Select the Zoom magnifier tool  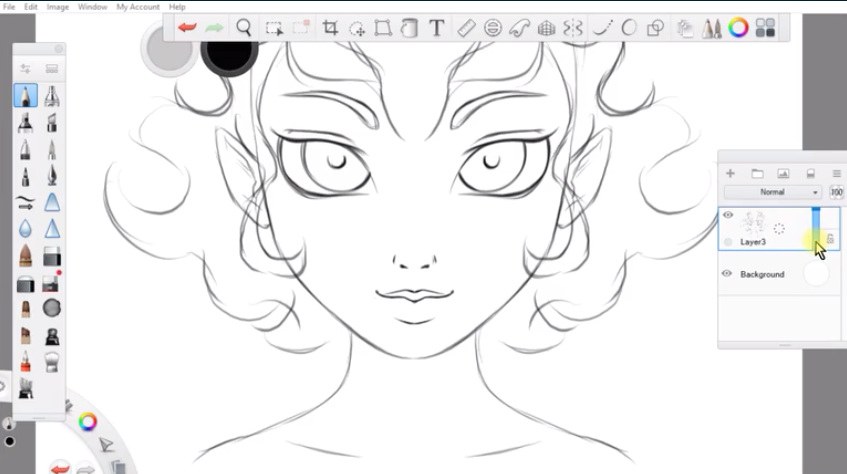click(243, 28)
